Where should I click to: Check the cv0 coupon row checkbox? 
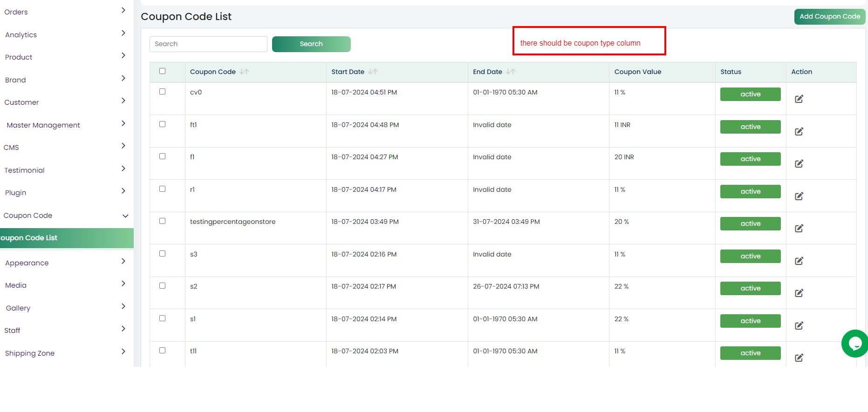point(162,92)
